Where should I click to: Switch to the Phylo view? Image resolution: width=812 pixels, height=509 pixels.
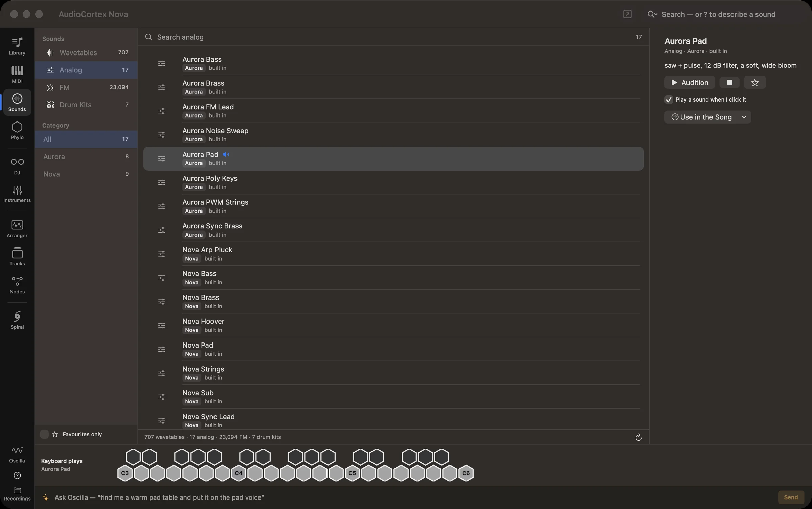click(17, 131)
